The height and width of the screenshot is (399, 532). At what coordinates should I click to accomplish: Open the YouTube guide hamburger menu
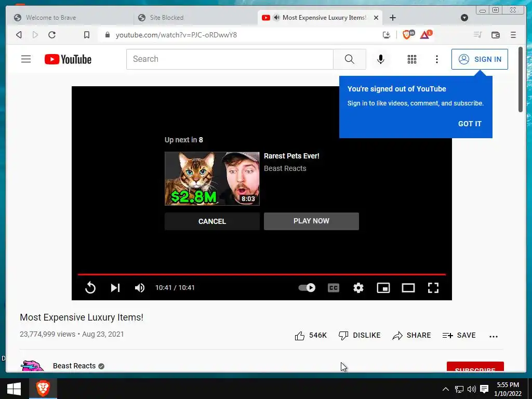(x=26, y=59)
